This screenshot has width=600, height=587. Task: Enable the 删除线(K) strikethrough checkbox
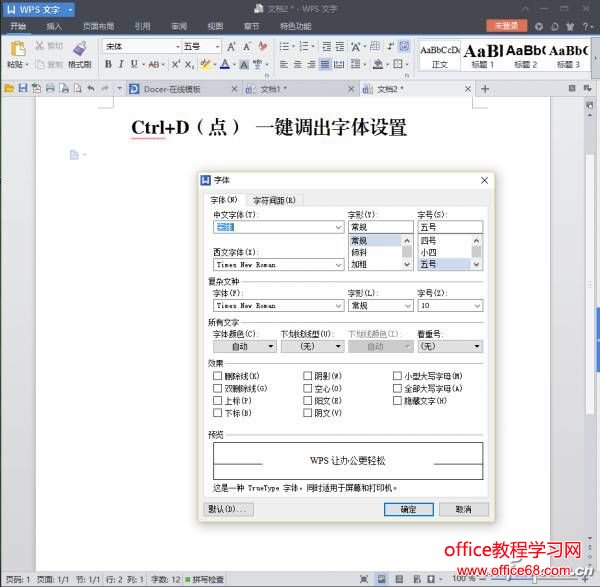(217, 376)
